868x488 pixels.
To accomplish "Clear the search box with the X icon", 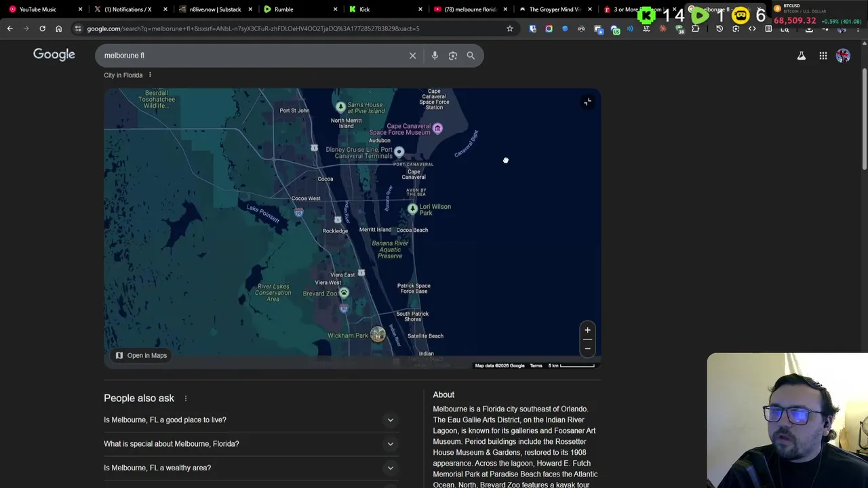I will tap(412, 56).
